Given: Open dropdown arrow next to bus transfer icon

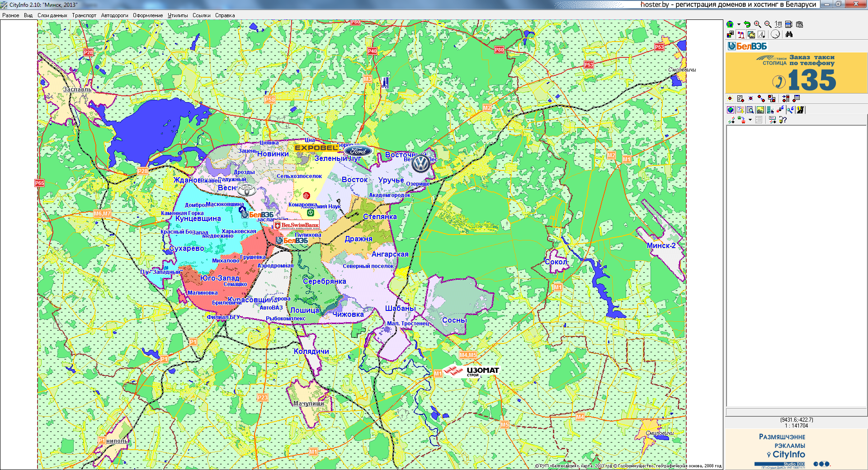Looking at the screenshot, I should (750, 120).
